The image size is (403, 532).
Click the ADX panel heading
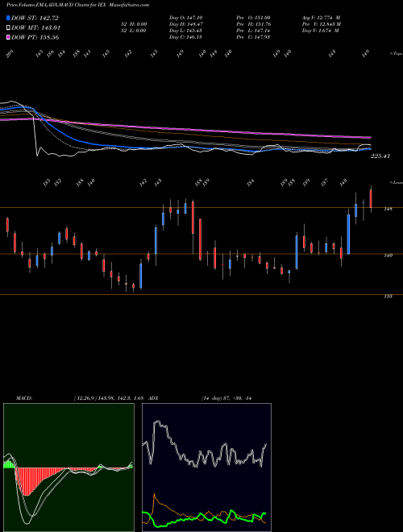click(153, 397)
